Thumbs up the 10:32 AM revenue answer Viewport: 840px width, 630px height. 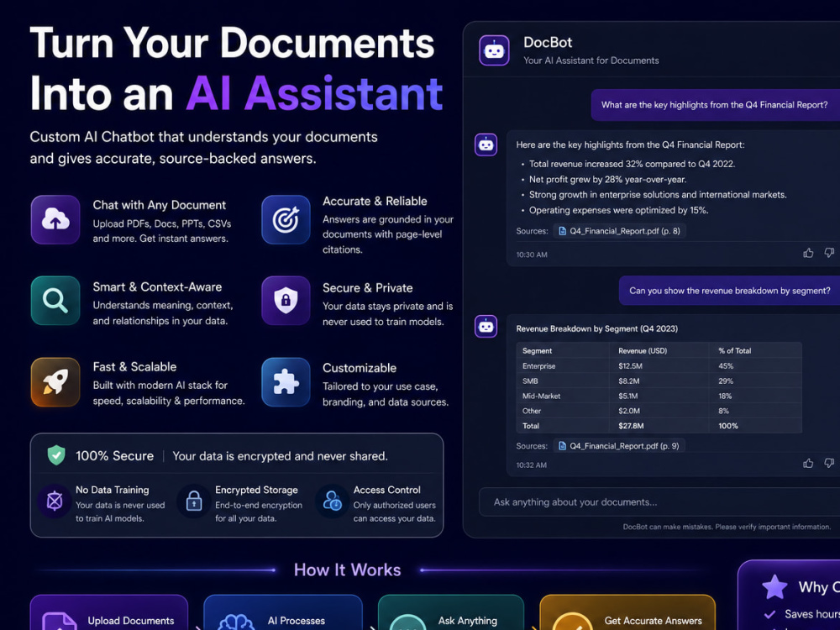click(x=808, y=463)
